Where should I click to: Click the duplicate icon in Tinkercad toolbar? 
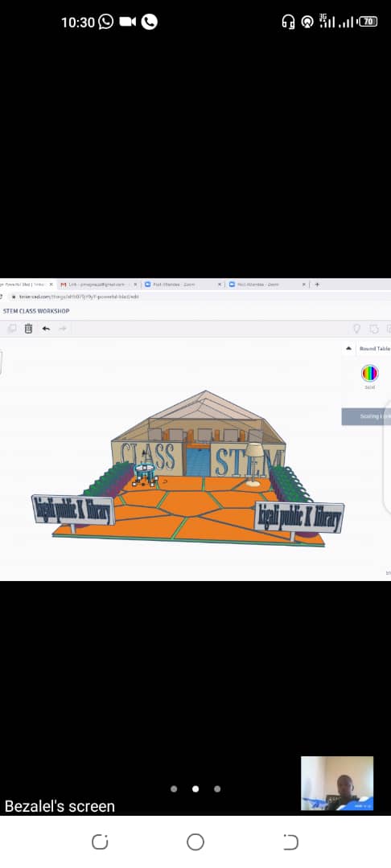pyautogui.click(x=11, y=329)
